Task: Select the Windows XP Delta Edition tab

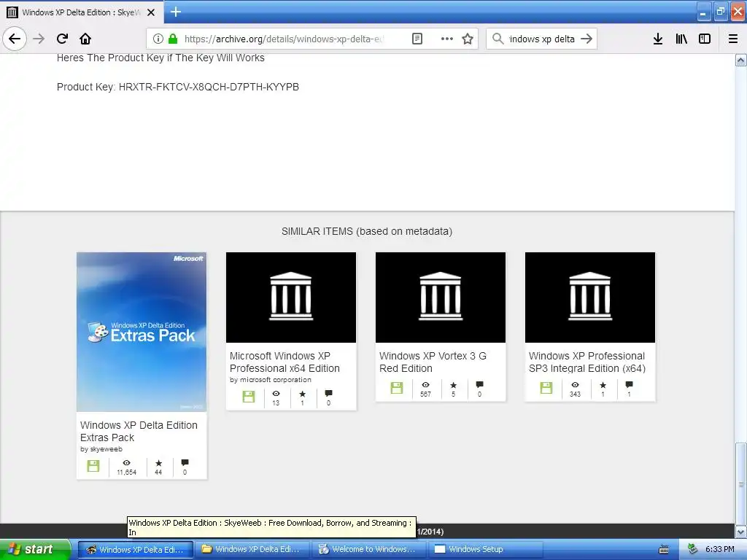Action: tap(81, 12)
